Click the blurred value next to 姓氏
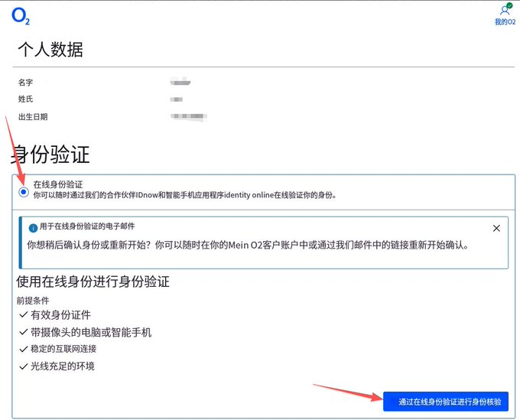This screenshot has width=520, height=420. pyautogui.click(x=177, y=99)
